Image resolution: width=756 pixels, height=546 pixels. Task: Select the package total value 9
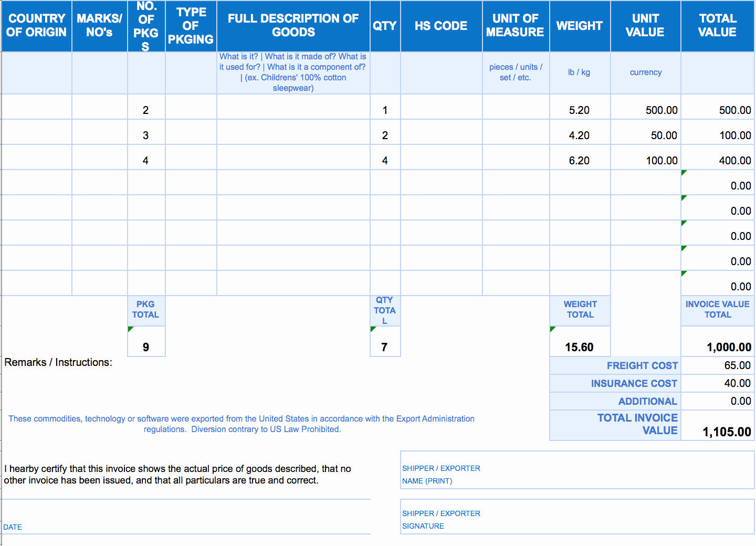pos(146,342)
